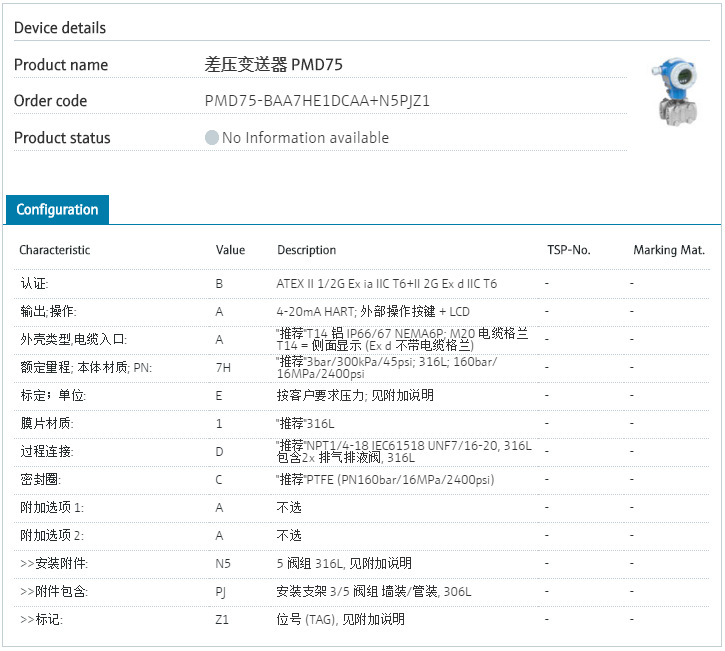Screen dimensions: 725x651
Task: Select the order code PMD75-BAA7HE1DCAA+N5PJZ1
Action: click(317, 101)
